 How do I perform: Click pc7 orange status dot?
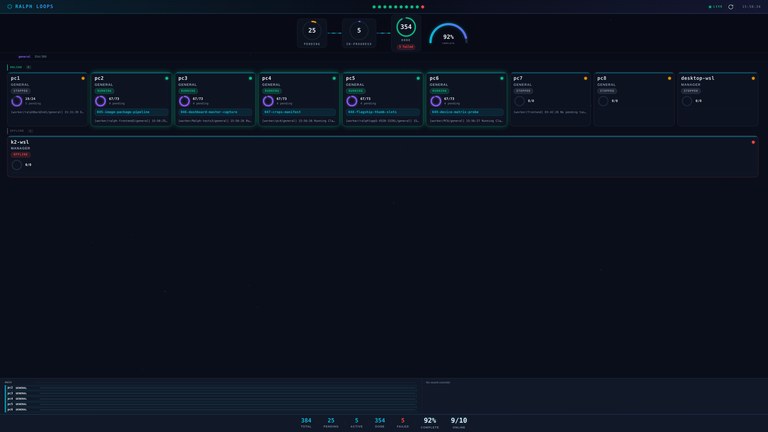[x=585, y=78]
